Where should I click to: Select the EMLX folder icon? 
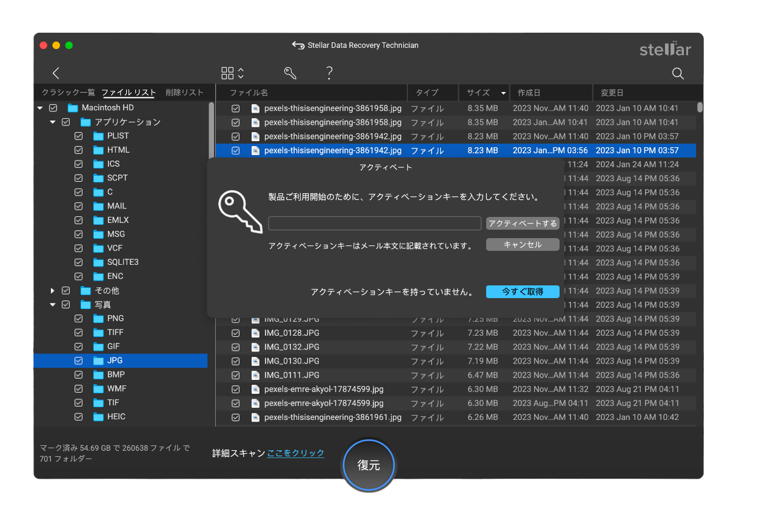(x=98, y=220)
